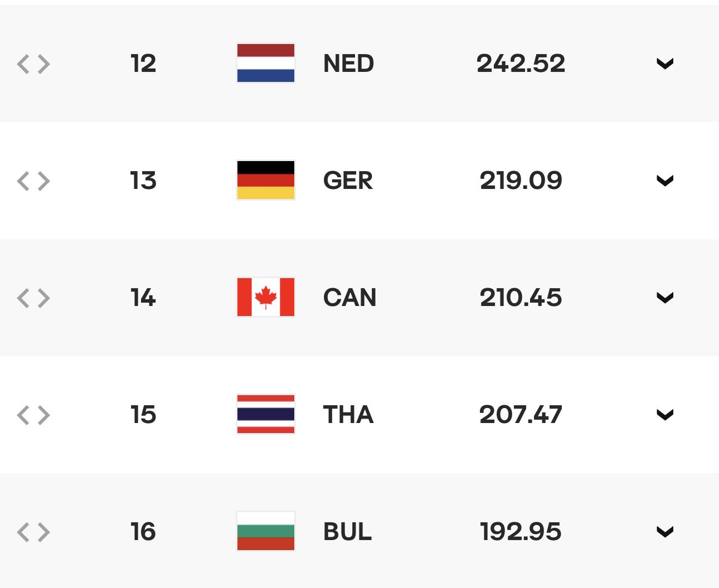The width and height of the screenshot is (719, 588).
Task: Click the 219.09 points score
Action: (x=521, y=181)
